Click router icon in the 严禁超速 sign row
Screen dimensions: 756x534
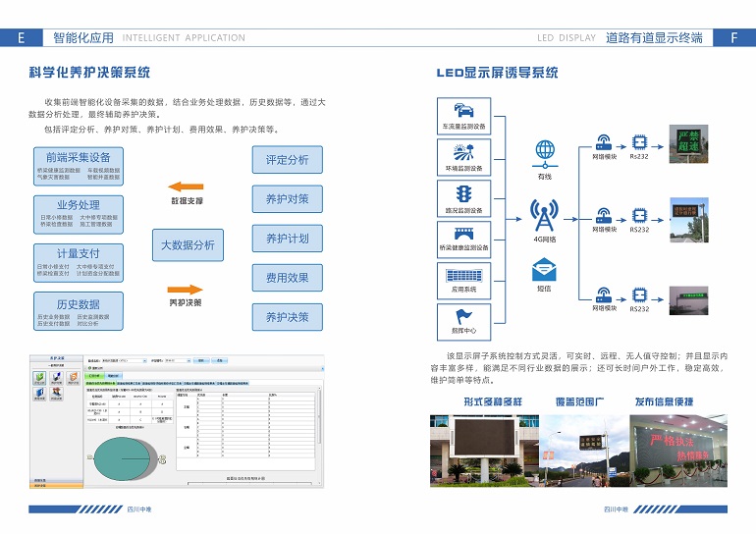[603, 143]
